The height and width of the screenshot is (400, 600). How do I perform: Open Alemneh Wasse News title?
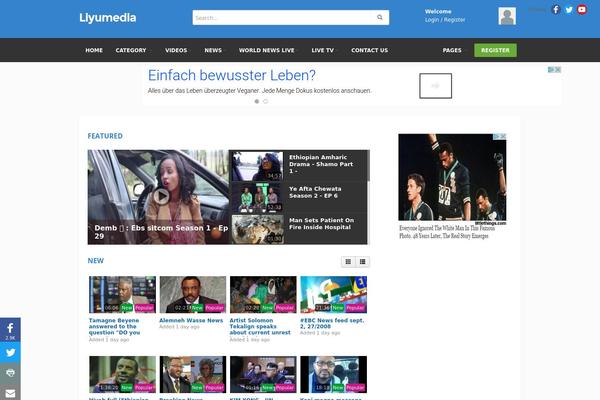click(x=191, y=320)
